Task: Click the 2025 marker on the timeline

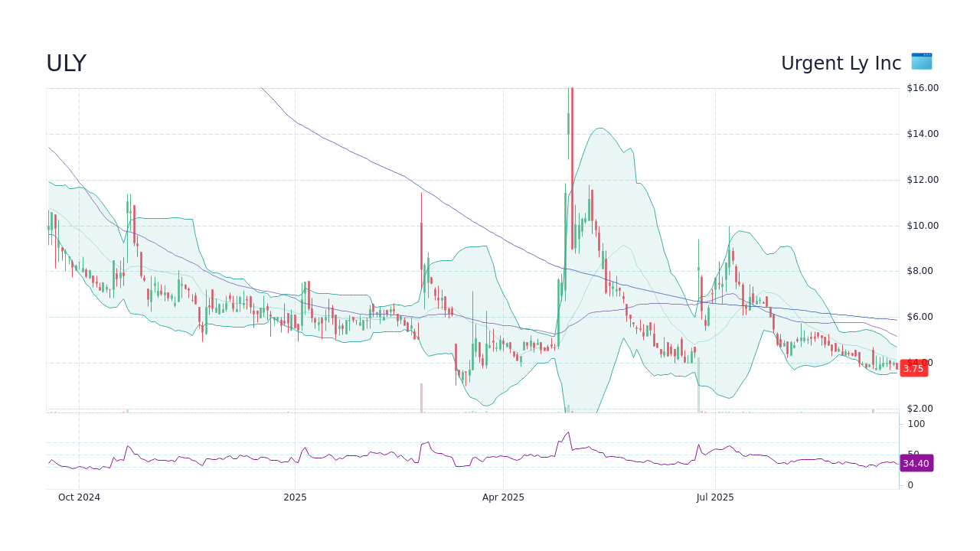Action: point(296,497)
